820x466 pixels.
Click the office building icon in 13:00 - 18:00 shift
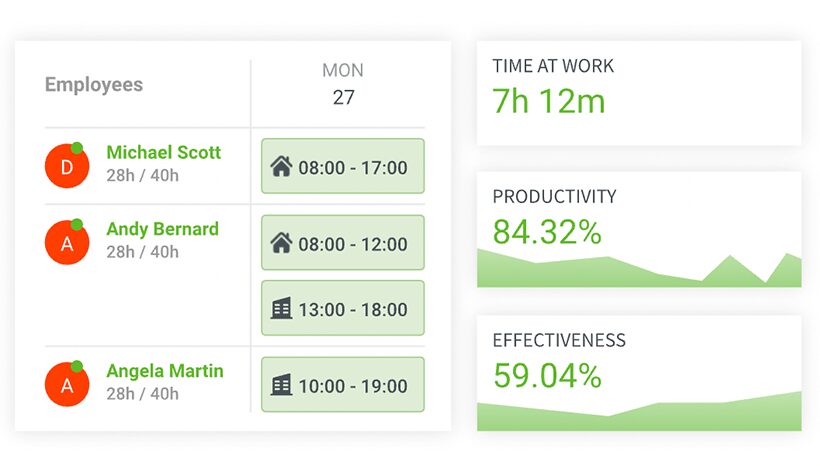(281, 309)
